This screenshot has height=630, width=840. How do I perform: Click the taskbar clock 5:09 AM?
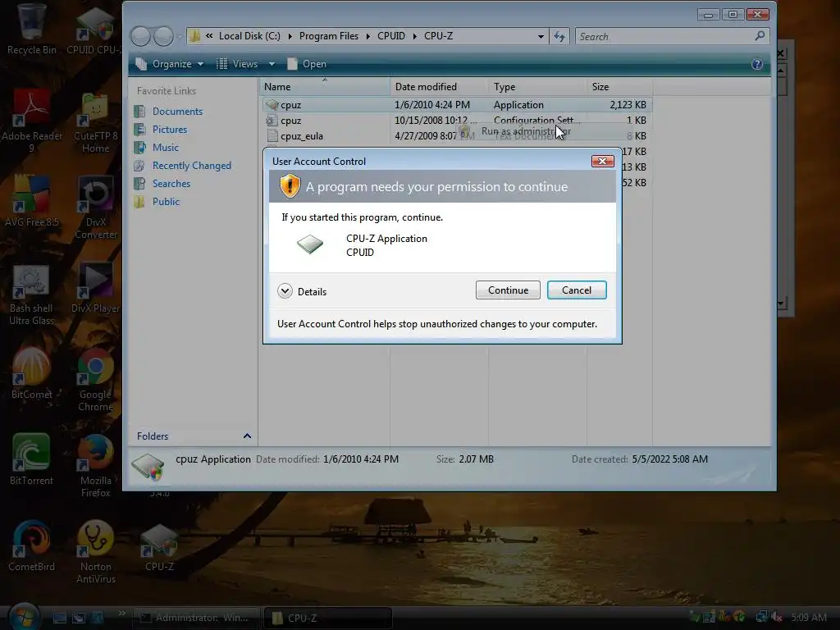tap(808, 618)
